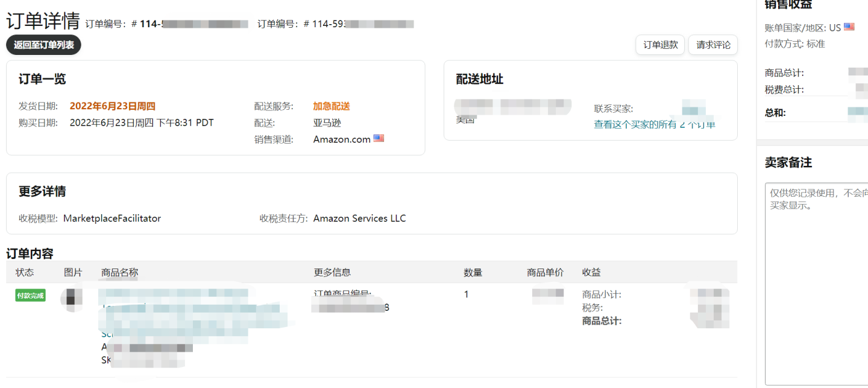Image resolution: width=868 pixels, height=388 pixels.
Task: Click the 订单详情 page title
Action: tap(42, 20)
